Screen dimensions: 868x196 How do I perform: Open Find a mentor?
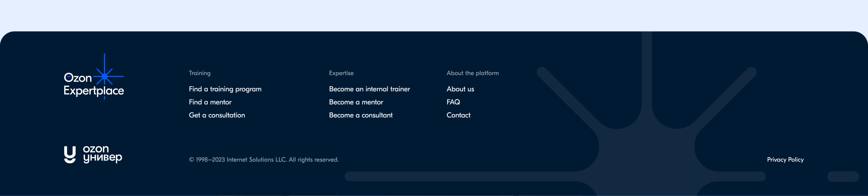tap(210, 102)
